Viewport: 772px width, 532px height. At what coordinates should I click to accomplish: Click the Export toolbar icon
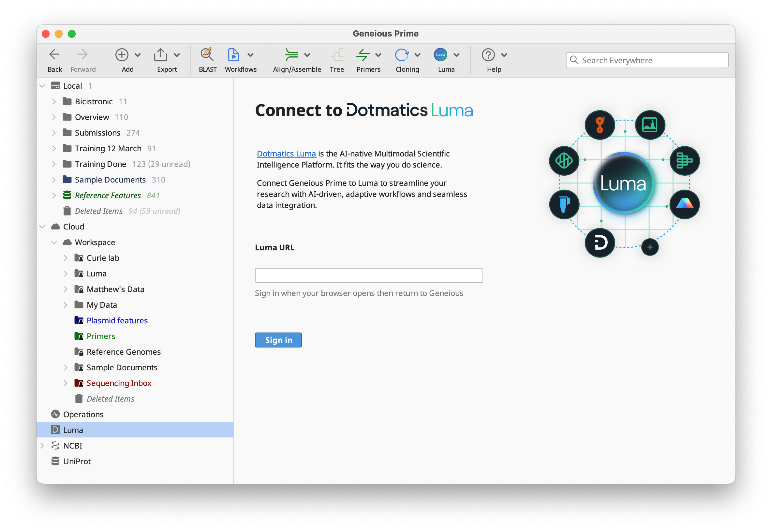pyautogui.click(x=161, y=55)
